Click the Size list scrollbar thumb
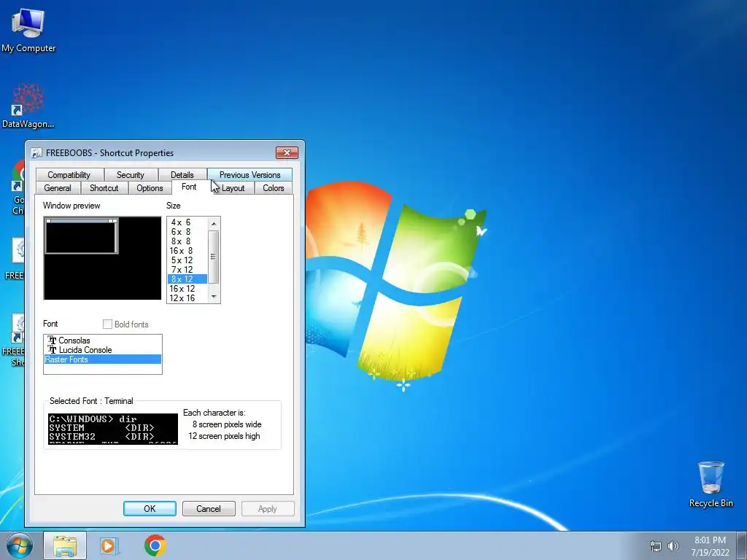 214,257
